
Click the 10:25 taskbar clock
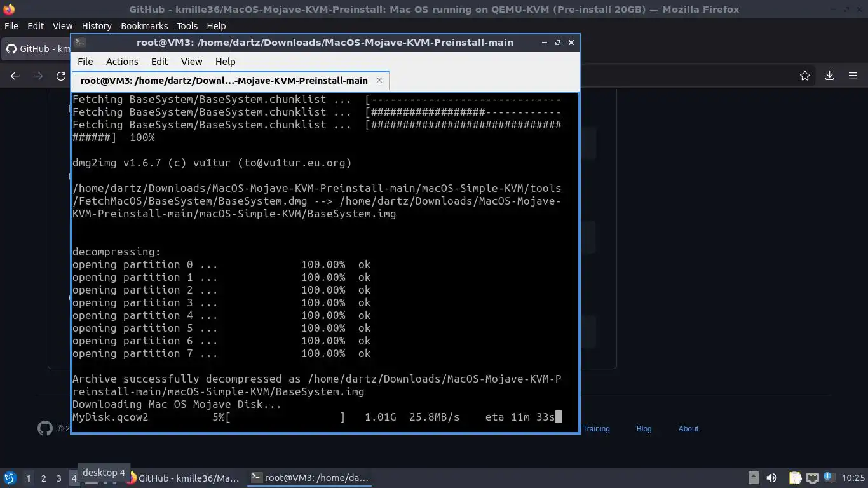[853, 478]
